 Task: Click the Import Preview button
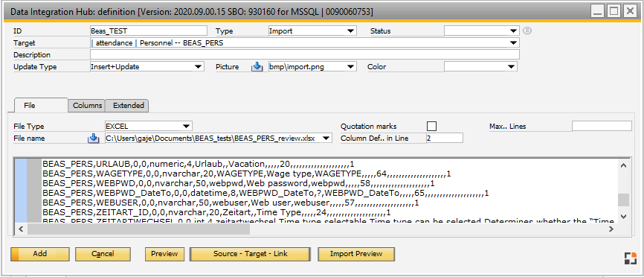356,254
